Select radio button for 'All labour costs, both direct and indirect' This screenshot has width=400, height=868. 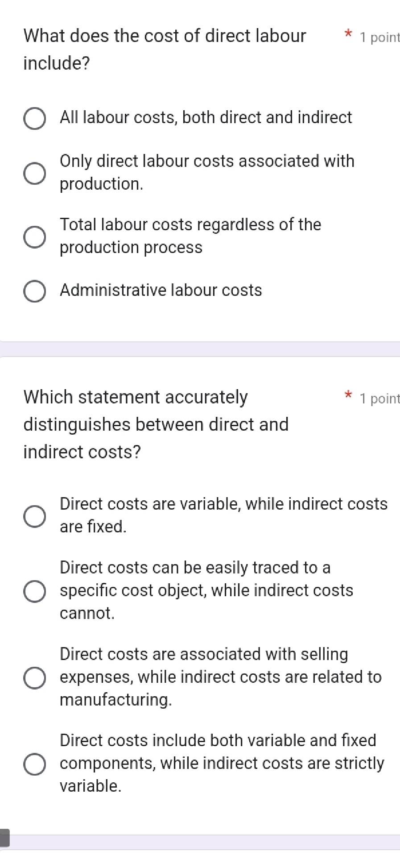pos(34,118)
